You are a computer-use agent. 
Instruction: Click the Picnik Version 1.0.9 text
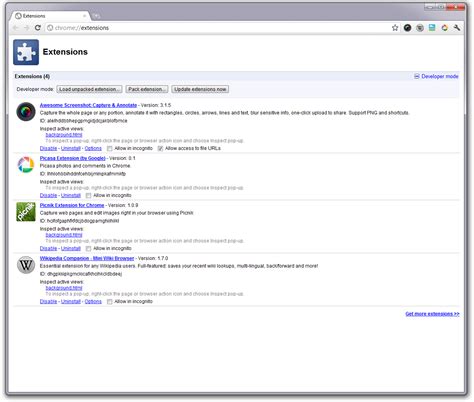[123, 205]
